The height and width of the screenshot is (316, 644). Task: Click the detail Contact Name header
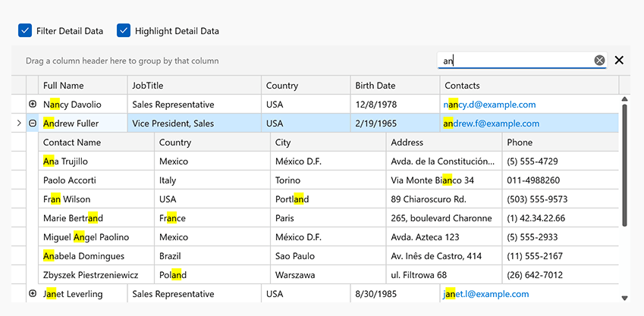pos(72,142)
